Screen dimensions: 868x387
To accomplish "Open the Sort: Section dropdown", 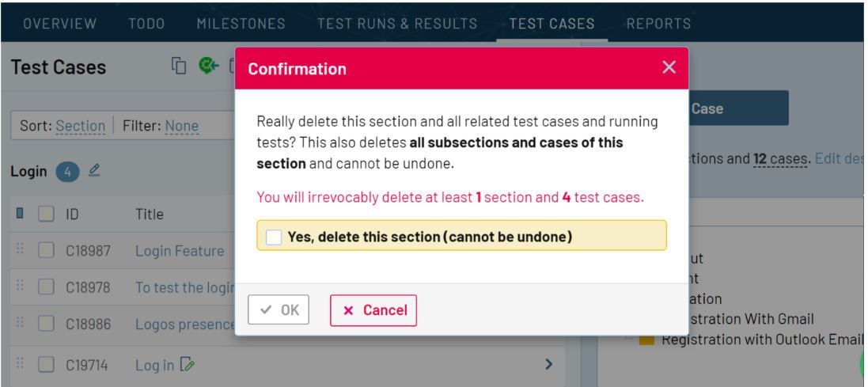I will [x=80, y=127].
